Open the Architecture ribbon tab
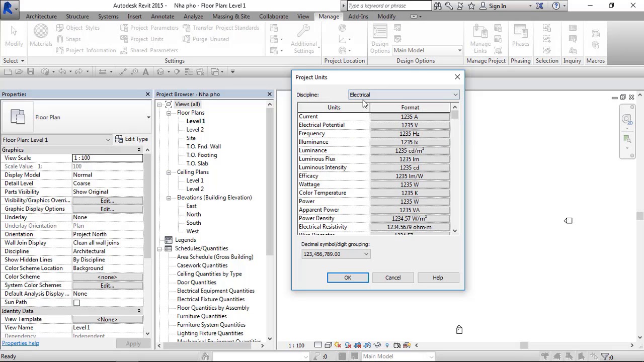The width and height of the screenshot is (644, 362). (41, 17)
